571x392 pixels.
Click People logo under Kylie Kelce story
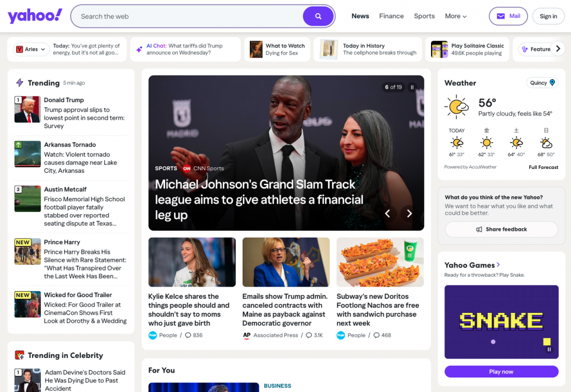coord(153,335)
